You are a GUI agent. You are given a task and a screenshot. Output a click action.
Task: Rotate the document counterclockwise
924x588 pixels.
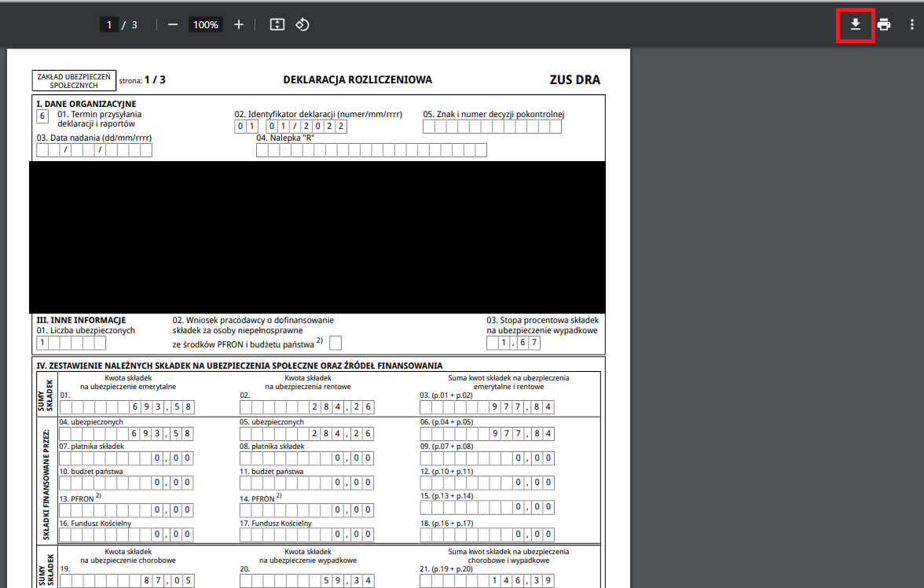click(x=302, y=25)
